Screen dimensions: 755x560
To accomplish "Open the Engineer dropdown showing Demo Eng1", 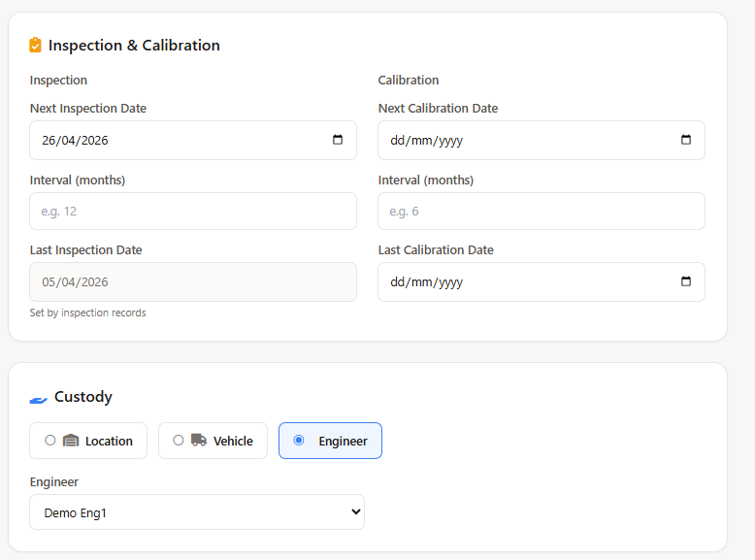I will (x=197, y=511).
